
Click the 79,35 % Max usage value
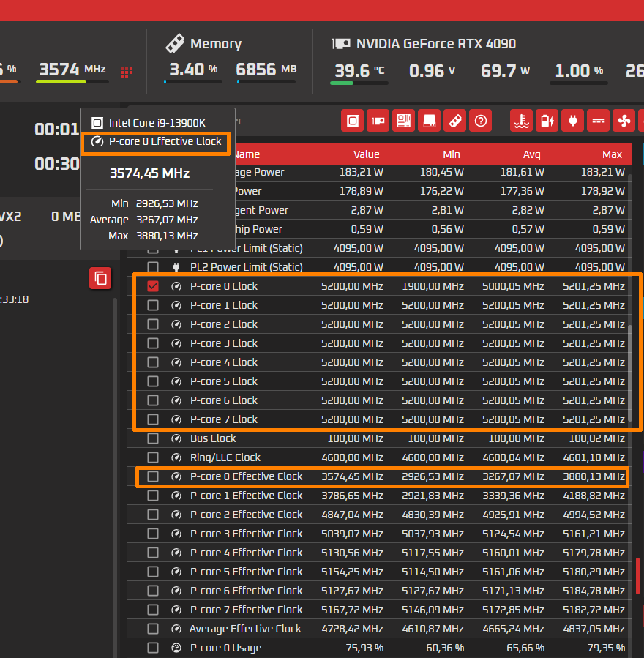pos(606,648)
